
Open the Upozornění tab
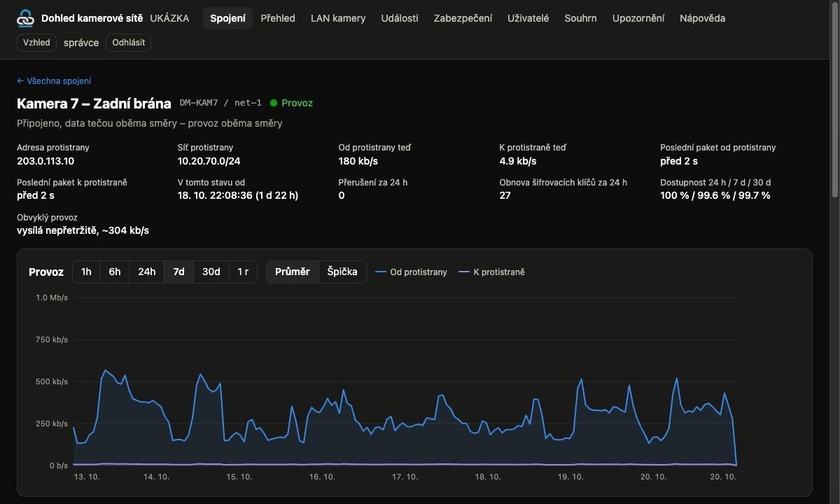(x=638, y=18)
